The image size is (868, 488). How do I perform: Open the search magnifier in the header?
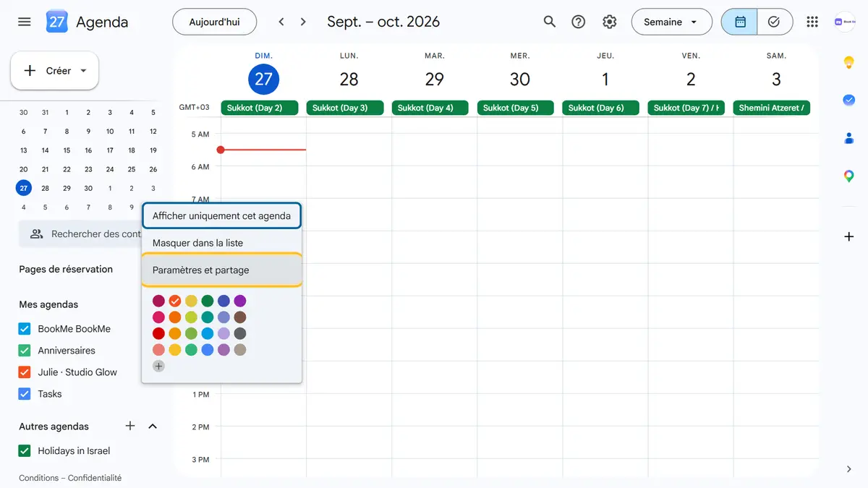(x=550, y=22)
